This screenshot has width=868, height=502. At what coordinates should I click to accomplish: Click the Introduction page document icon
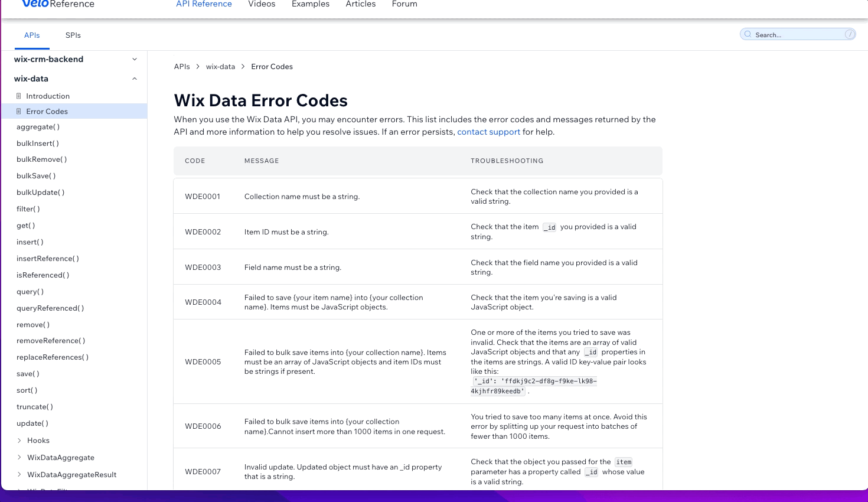(x=19, y=96)
